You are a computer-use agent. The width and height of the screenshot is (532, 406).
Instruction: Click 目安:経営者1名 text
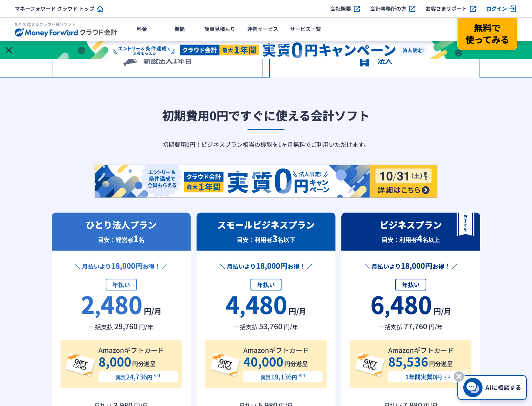(x=121, y=240)
